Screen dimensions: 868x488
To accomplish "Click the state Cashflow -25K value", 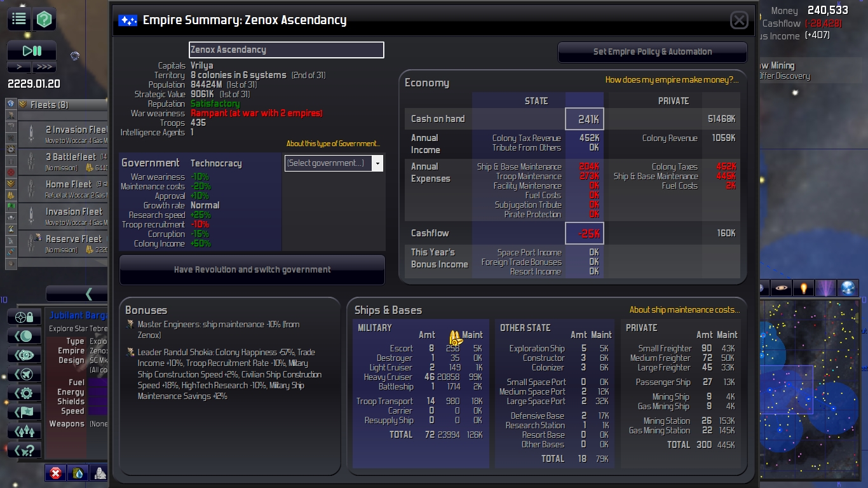I will pyautogui.click(x=585, y=233).
